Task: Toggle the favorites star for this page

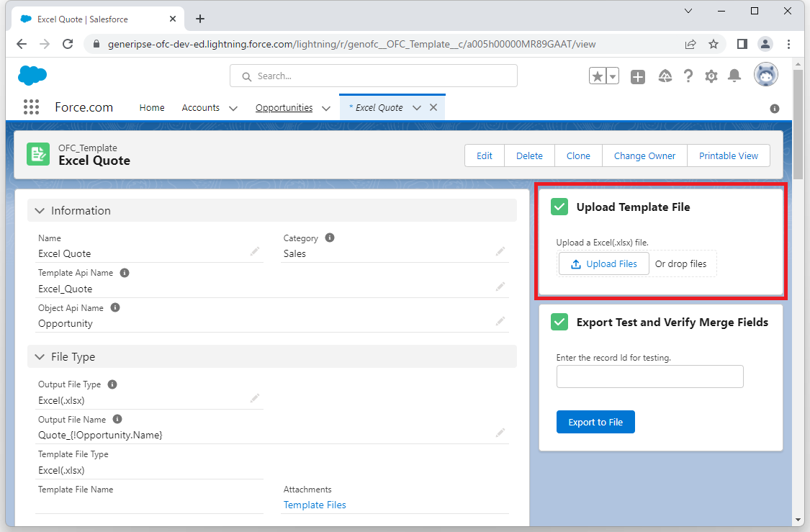Action: 598,75
